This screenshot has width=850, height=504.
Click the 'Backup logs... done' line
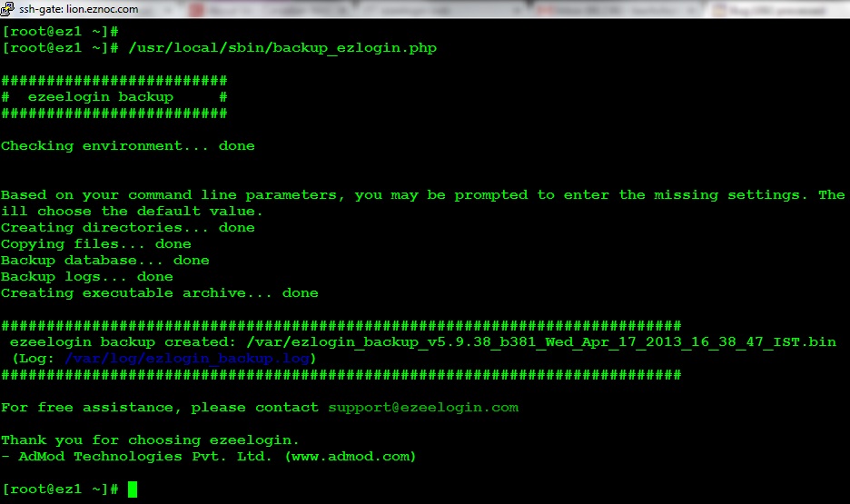pos(87,276)
